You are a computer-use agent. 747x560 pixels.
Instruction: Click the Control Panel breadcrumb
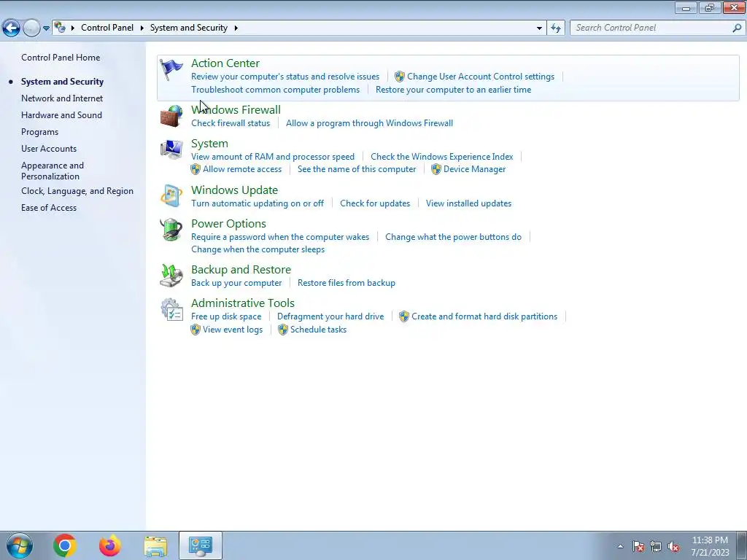click(x=107, y=28)
